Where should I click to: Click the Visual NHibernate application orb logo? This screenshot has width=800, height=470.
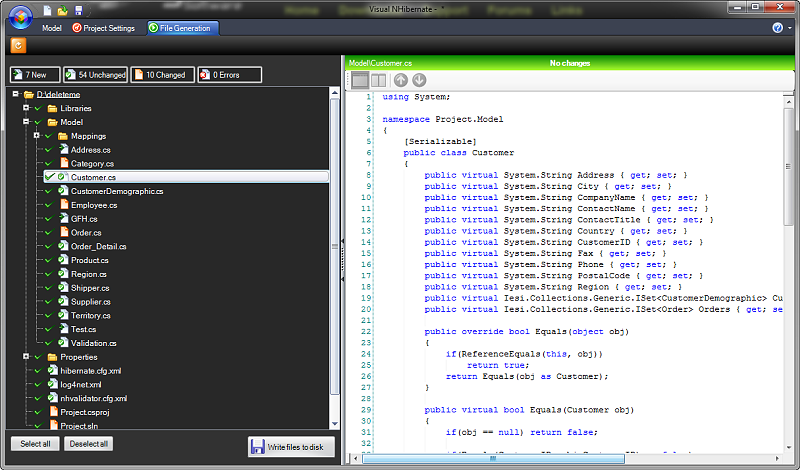[18, 18]
